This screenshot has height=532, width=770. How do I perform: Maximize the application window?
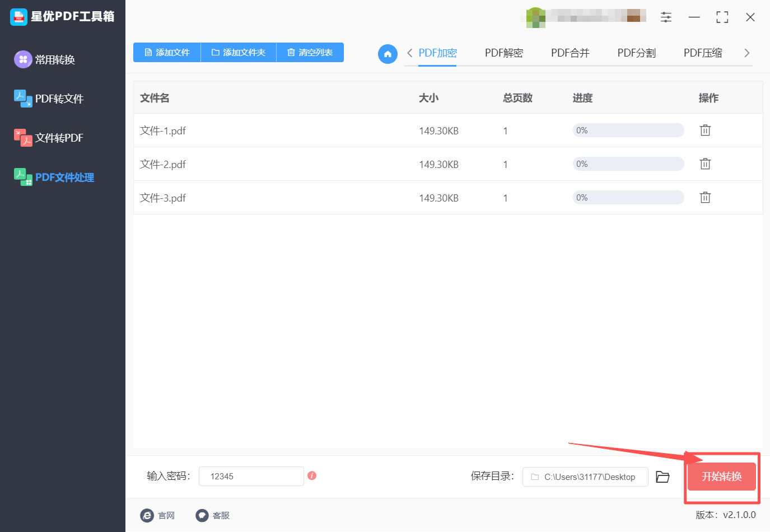click(x=722, y=17)
